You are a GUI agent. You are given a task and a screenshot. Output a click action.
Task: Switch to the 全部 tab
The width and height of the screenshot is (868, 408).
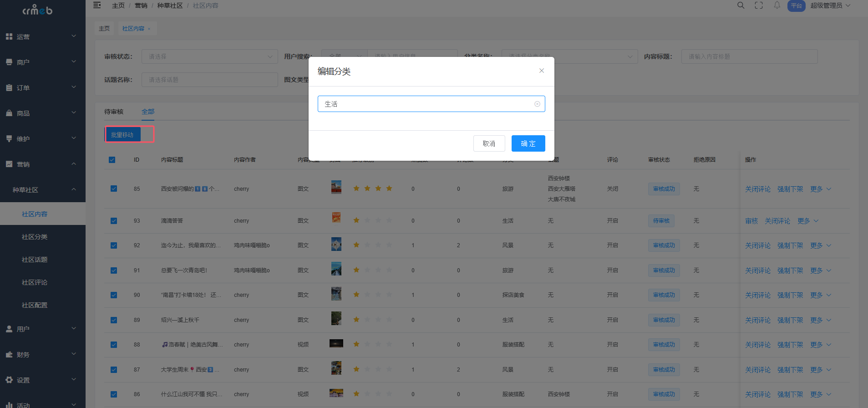(148, 112)
